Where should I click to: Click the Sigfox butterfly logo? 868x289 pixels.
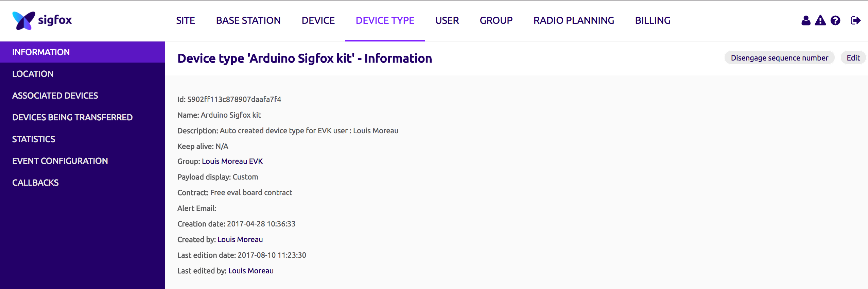[x=23, y=20]
